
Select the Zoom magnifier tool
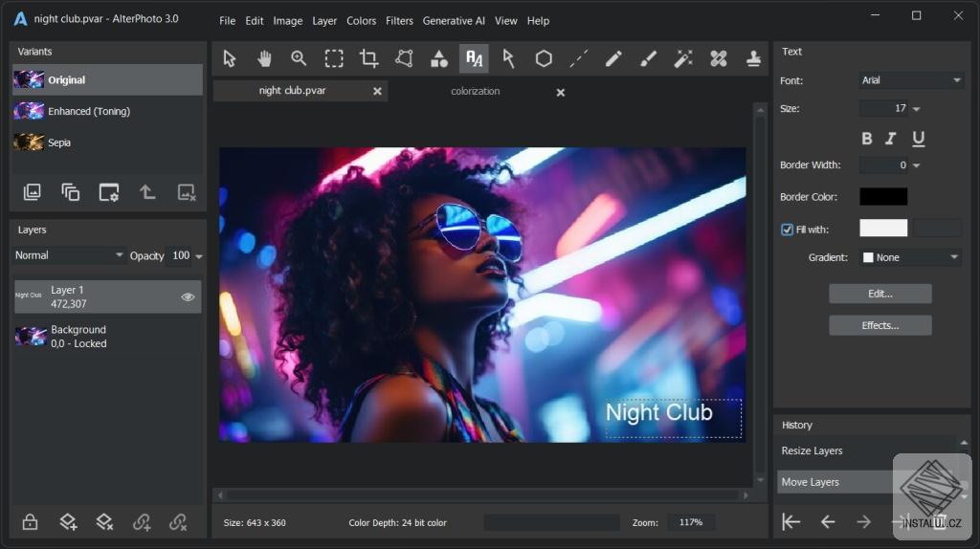coord(299,58)
